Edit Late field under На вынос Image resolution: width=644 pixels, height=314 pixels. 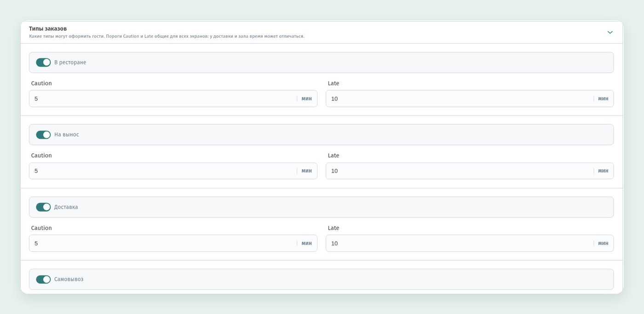pos(470,171)
